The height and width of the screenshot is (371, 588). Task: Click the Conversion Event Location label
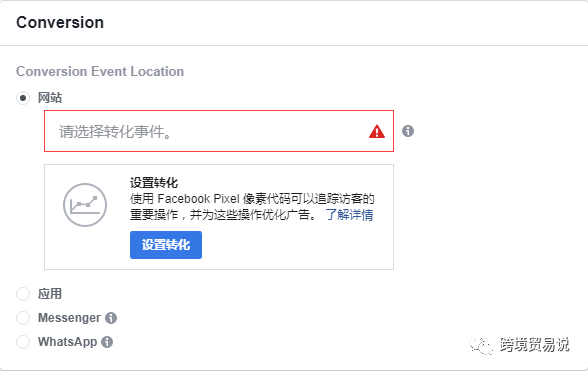coord(100,71)
